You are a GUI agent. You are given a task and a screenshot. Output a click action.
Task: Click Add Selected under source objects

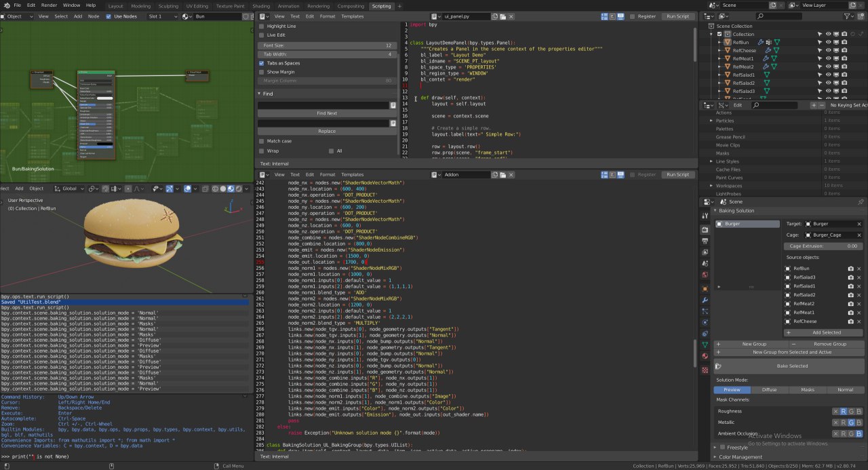[825, 332]
